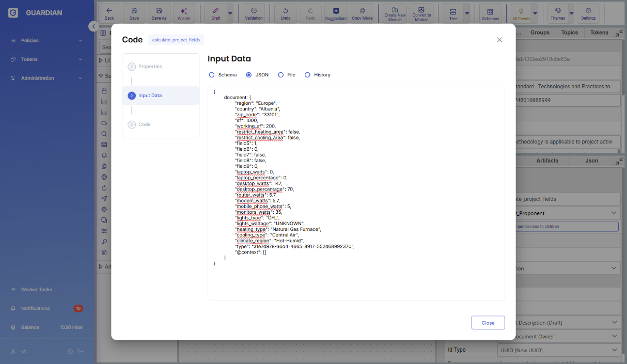Open user settings gear icon
The width and height of the screenshot is (627, 364).
70,352
